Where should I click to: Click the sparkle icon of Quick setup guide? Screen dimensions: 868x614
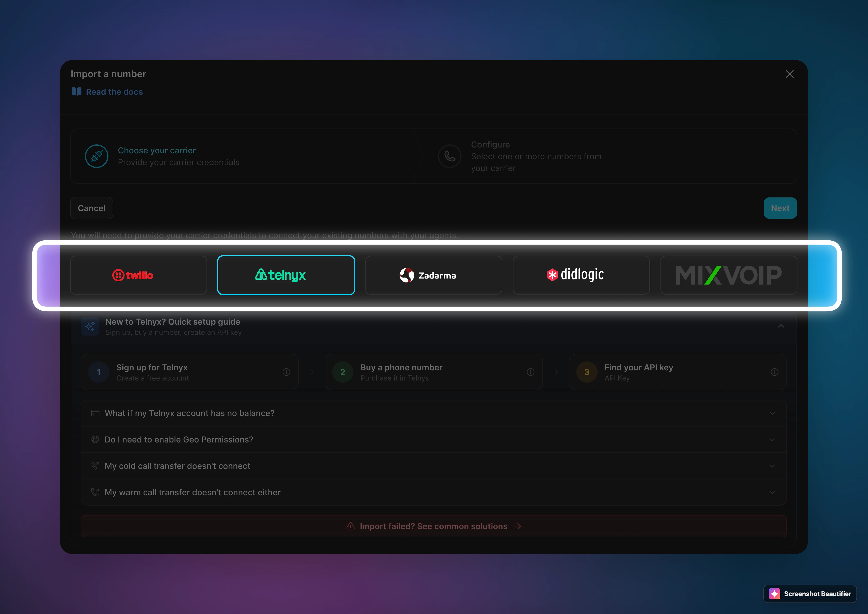90,326
